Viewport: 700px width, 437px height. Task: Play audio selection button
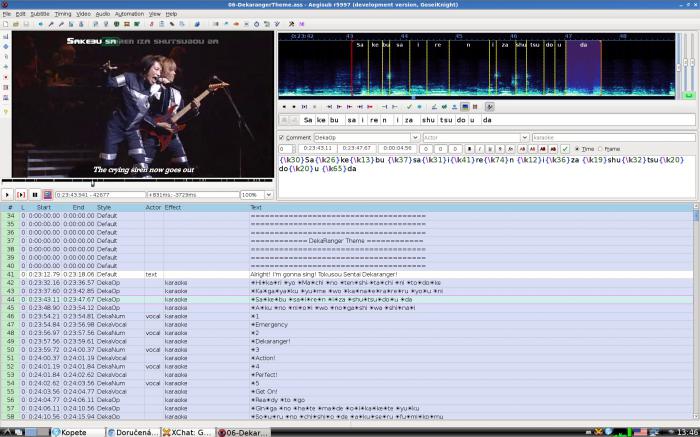pos(304,107)
